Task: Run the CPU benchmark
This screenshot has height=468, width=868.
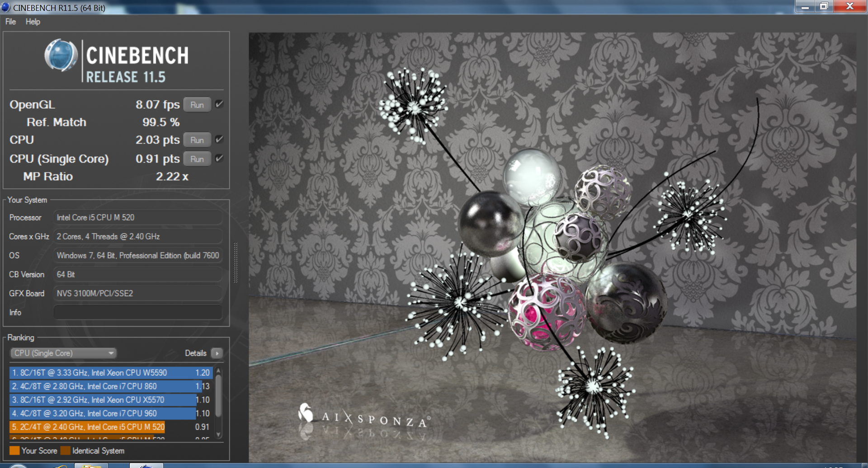Action: 197,140
